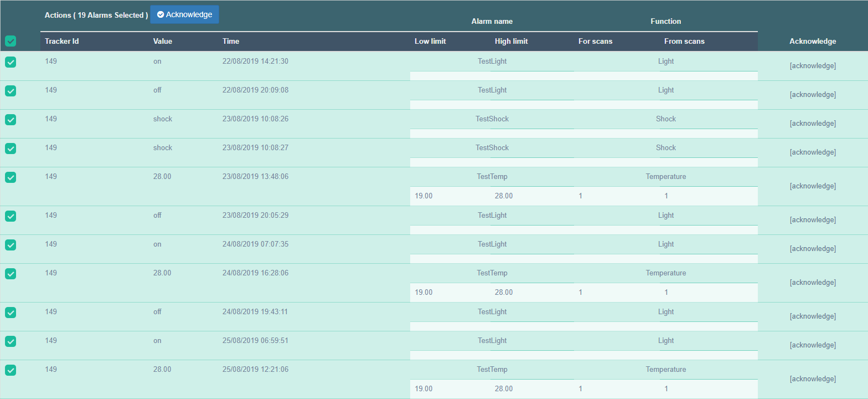Viewport: 868px width, 399px height.
Task: Acknowledge the TestLight alarm from 24/08/2019 19:43:11
Action: coord(812,316)
